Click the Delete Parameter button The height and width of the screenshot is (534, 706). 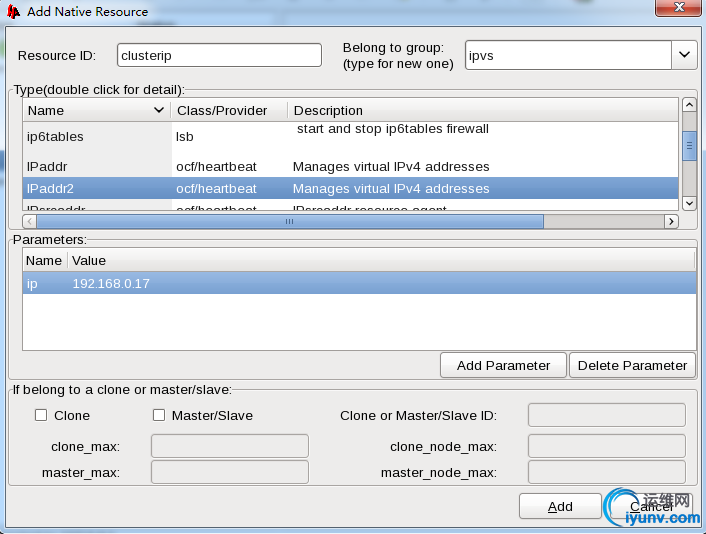tap(633, 365)
